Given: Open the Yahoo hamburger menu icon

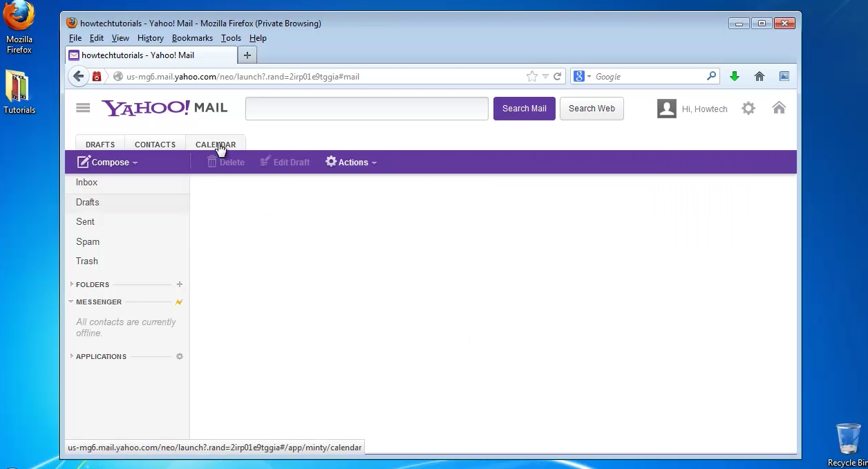Looking at the screenshot, I should (x=83, y=108).
